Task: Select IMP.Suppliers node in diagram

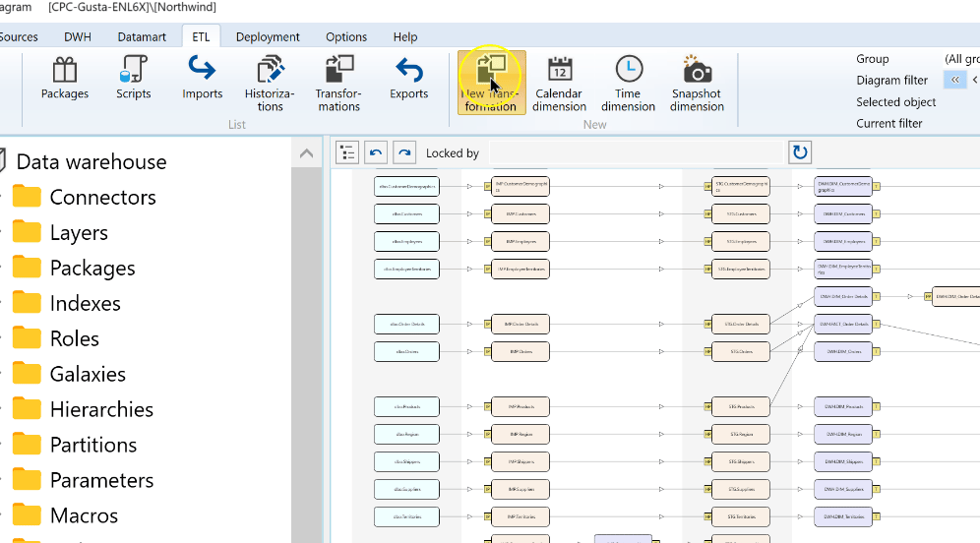Action: [521, 489]
